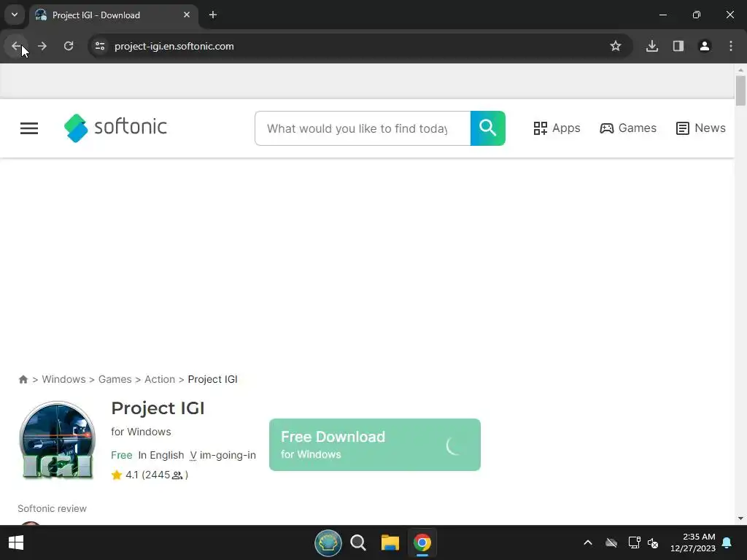Click the Softonic logo
Image resolution: width=747 pixels, height=560 pixels.
115,128
